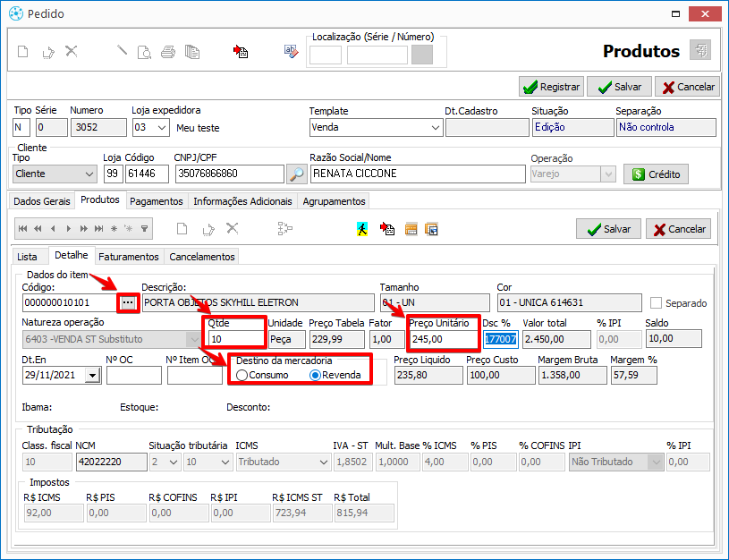Click Cancelar in the products toolbar

[678, 229]
